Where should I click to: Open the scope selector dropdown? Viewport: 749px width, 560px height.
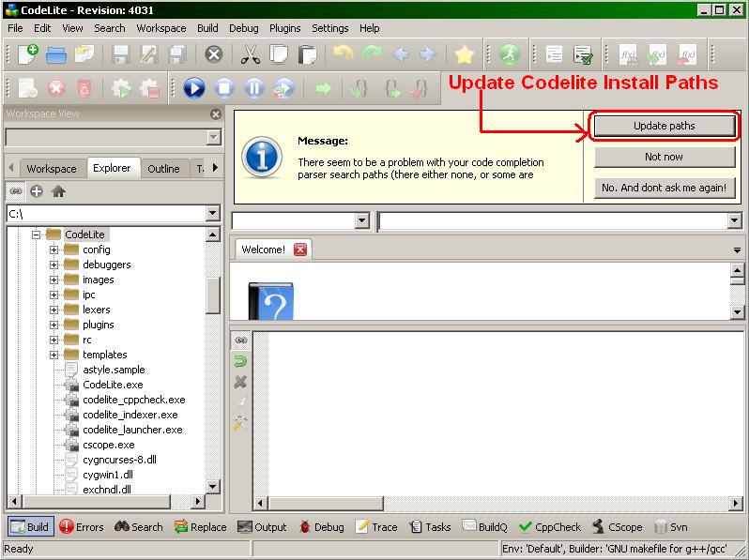point(362,220)
